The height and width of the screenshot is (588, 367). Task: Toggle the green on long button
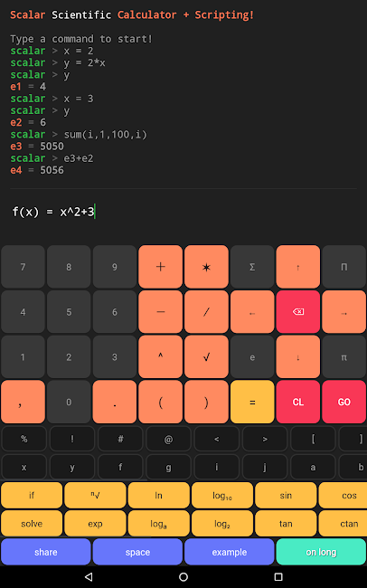tap(321, 552)
